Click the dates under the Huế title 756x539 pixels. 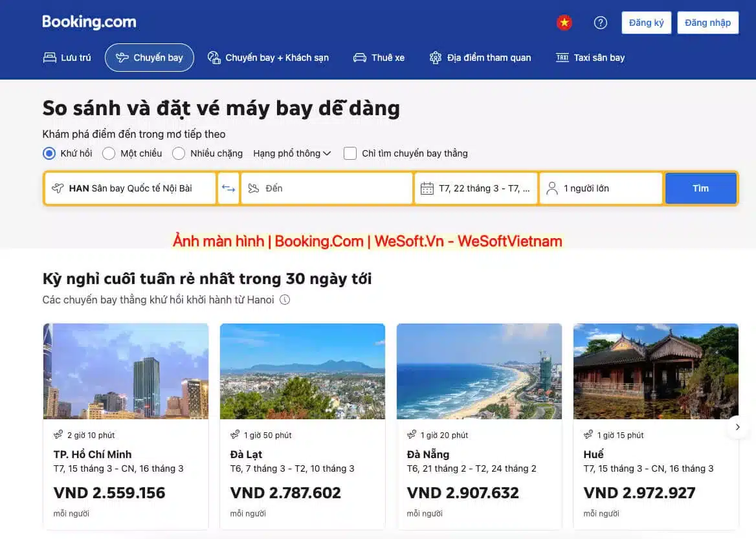[x=649, y=468]
